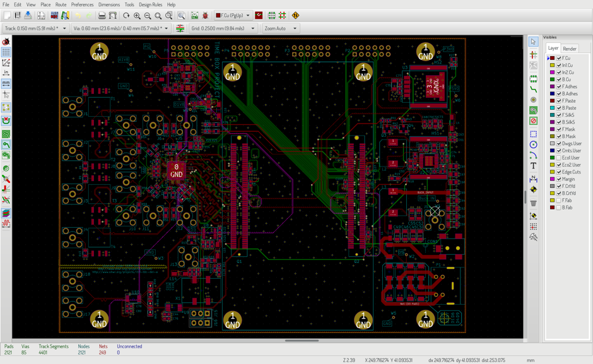This screenshot has height=364, width=593.
Task: Select the arrow cursor tool
Action: click(533, 42)
